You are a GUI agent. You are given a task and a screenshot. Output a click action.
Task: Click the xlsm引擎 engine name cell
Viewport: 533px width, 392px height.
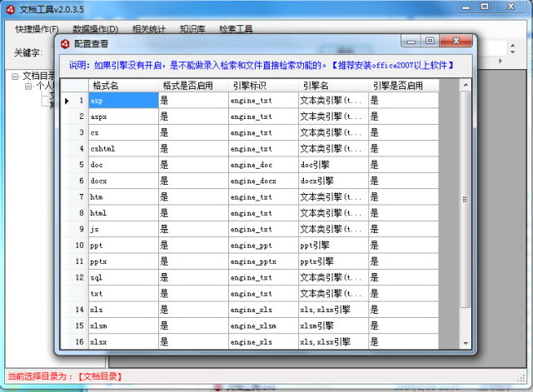[x=333, y=325]
